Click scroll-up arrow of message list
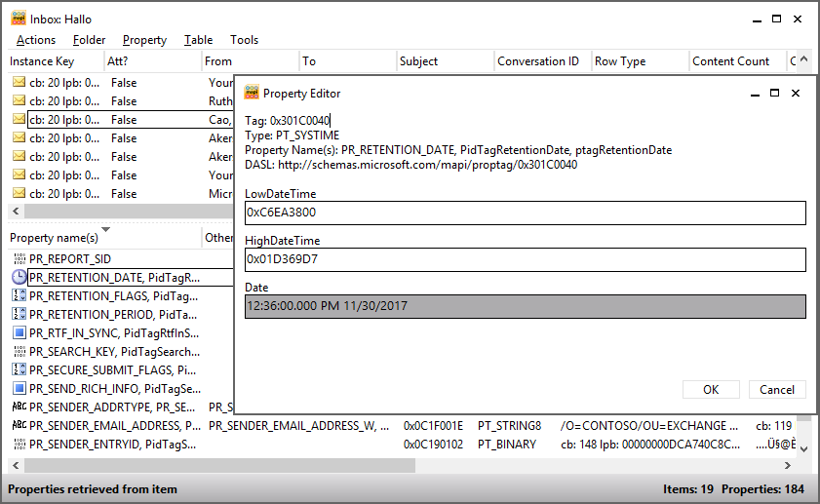820x504 pixels. tap(803, 59)
